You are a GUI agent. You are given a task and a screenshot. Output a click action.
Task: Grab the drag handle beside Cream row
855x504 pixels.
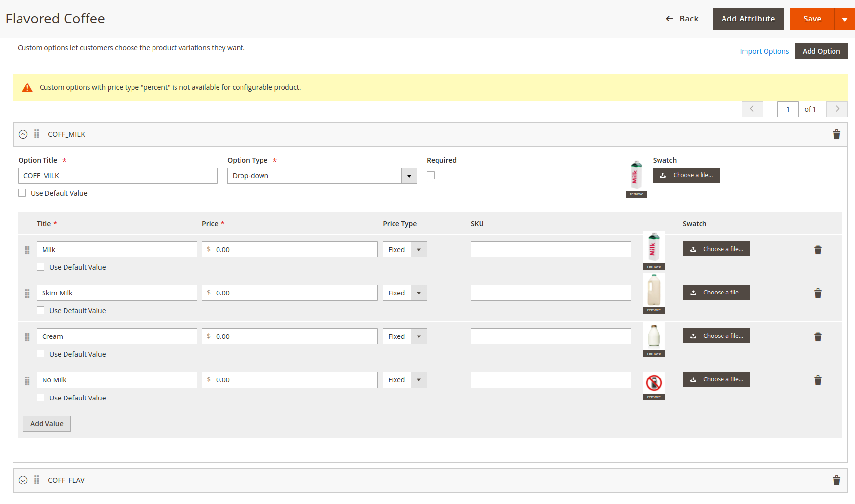(x=27, y=337)
